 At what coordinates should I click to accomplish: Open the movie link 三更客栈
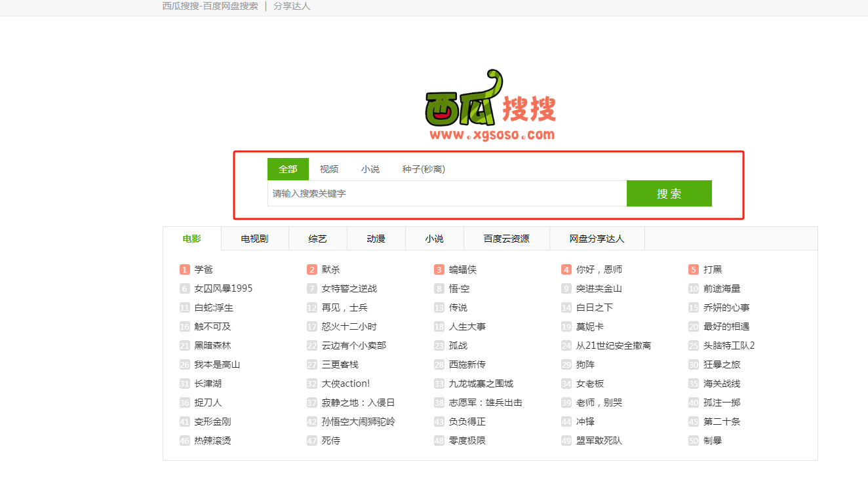(x=340, y=364)
